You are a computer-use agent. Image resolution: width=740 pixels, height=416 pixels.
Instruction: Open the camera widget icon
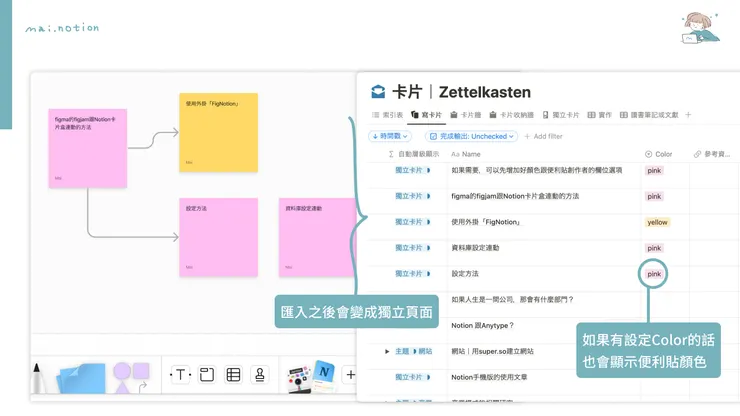[300, 379]
